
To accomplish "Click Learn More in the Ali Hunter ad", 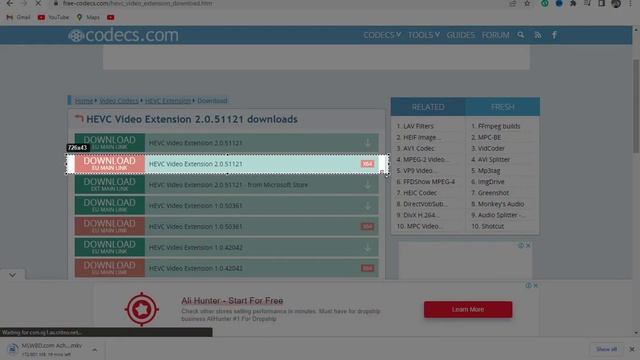I will click(x=468, y=309).
